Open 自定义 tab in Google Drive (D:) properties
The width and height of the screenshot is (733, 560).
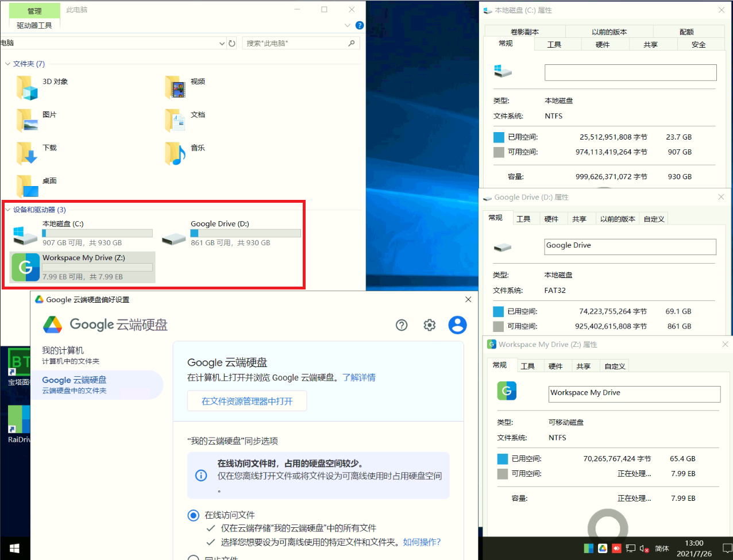tap(654, 219)
